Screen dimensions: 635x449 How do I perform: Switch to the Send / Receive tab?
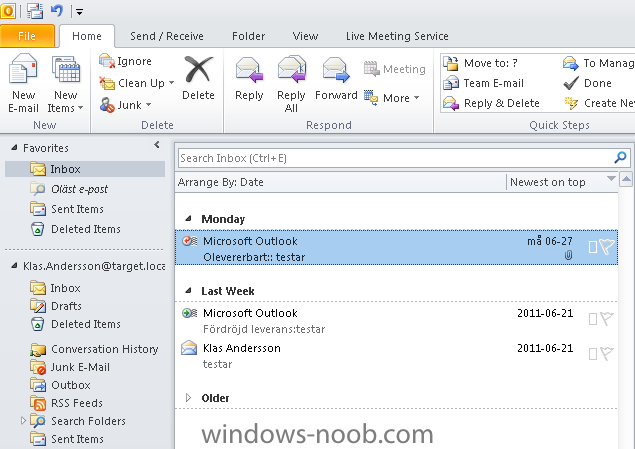coord(166,36)
